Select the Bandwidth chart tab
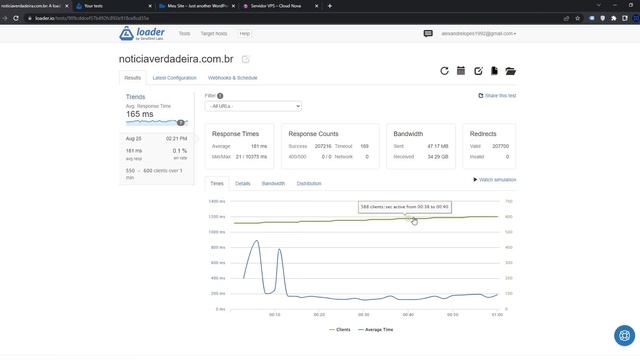This screenshot has width=640, height=360. click(273, 183)
